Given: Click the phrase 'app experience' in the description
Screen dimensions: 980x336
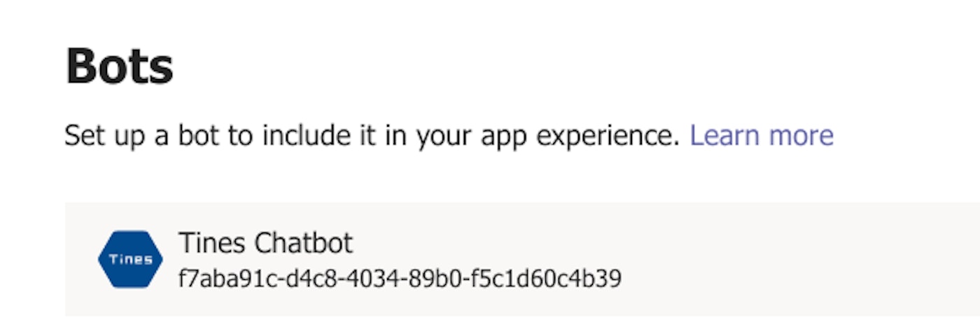Looking at the screenshot, I should point(580,136).
